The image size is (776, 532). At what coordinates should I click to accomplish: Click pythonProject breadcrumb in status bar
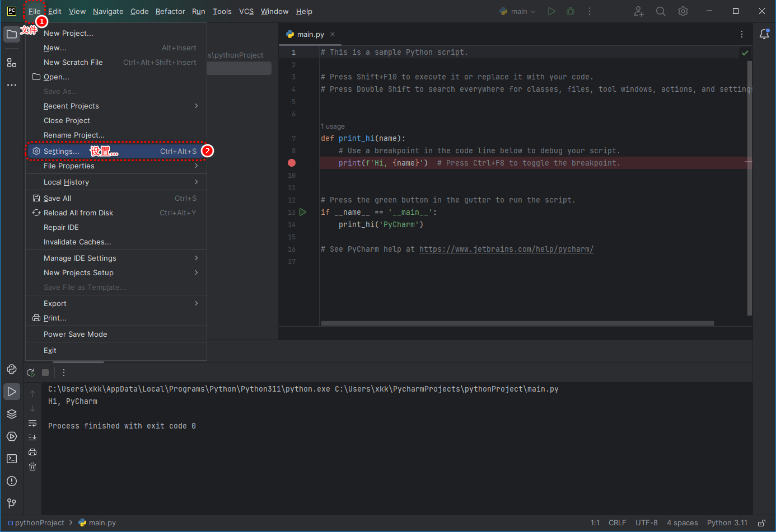click(36, 523)
